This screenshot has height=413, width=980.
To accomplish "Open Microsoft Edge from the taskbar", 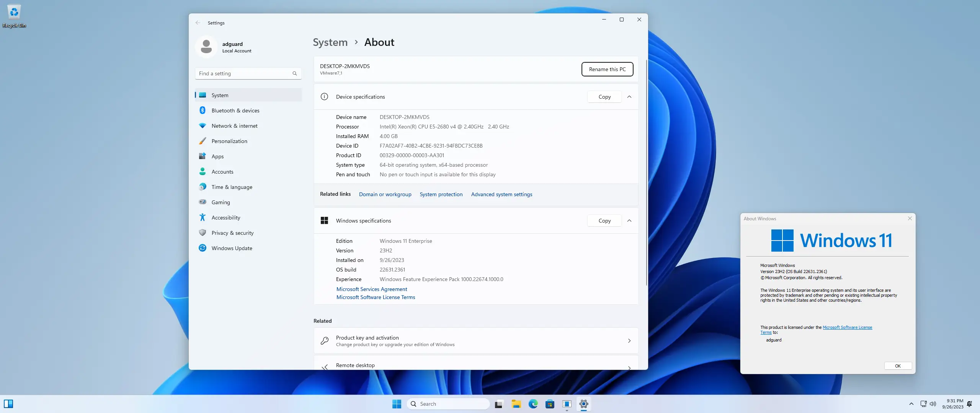I will coord(533,404).
